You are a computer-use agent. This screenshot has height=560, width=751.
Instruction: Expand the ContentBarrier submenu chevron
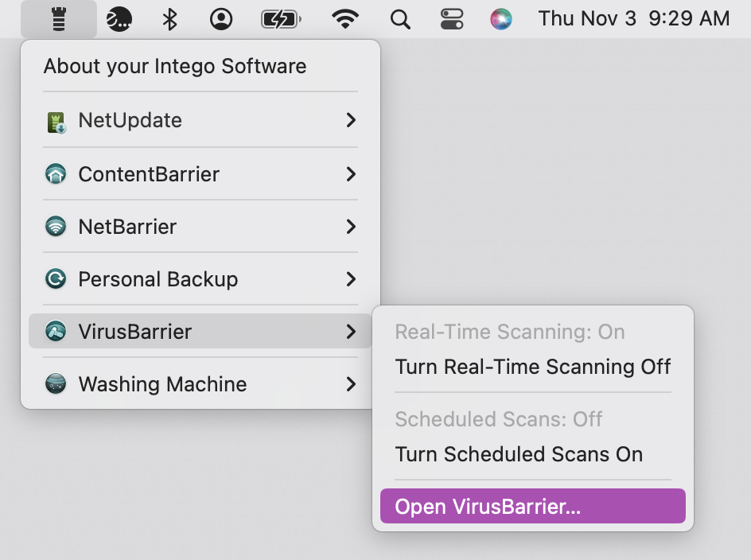[351, 174]
